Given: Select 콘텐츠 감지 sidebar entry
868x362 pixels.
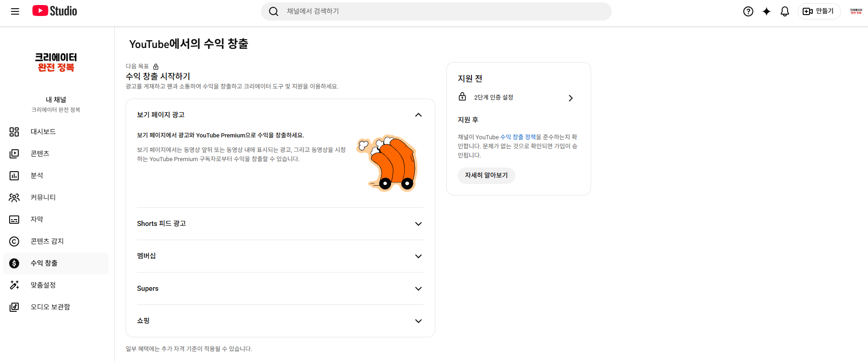Looking at the screenshot, I should 56,241.
